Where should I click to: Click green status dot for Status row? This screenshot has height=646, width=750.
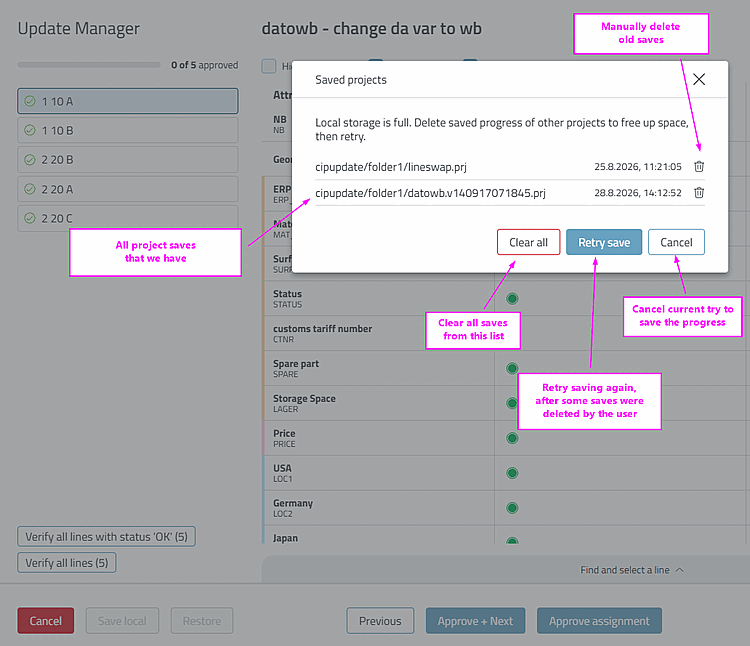(x=512, y=299)
